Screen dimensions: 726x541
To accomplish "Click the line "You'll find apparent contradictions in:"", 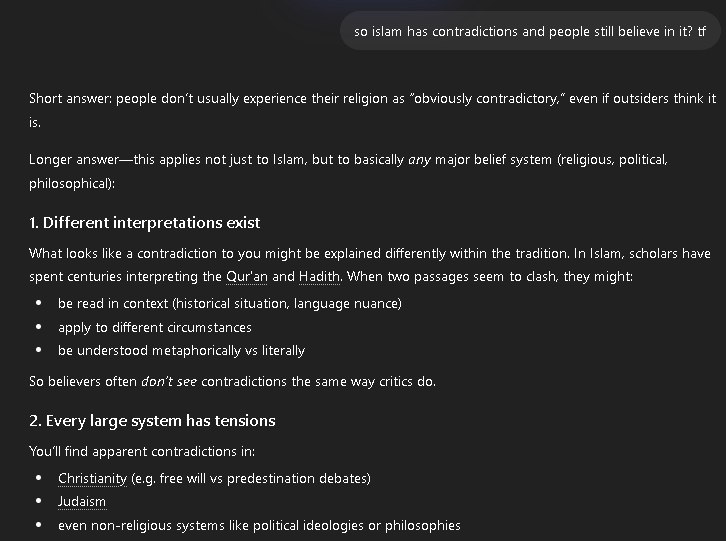I will coord(142,451).
